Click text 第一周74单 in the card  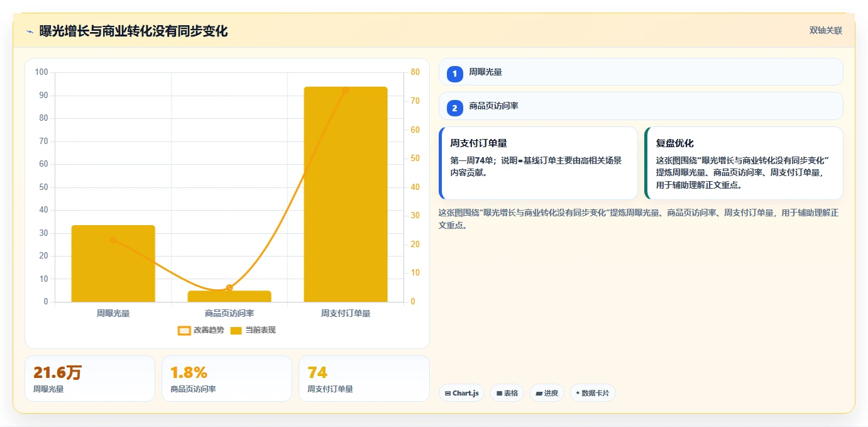[x=471, y=160]
